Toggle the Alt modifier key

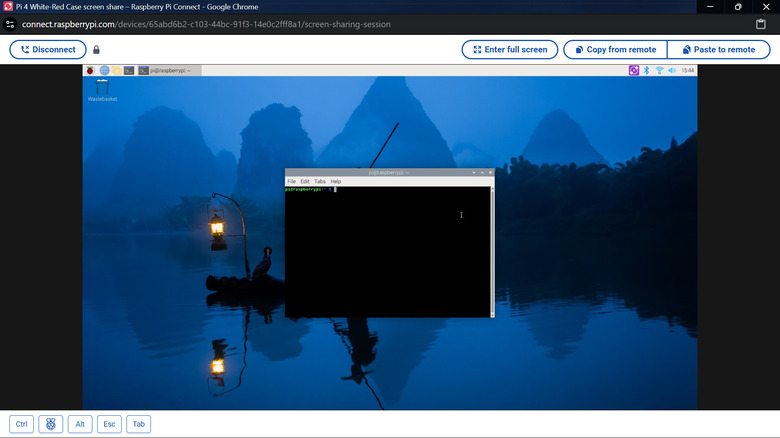coord(80,424)
